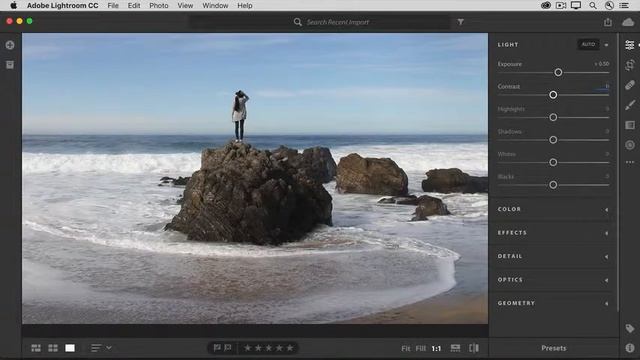Click the Shadows slider handle

click(553, 140)
